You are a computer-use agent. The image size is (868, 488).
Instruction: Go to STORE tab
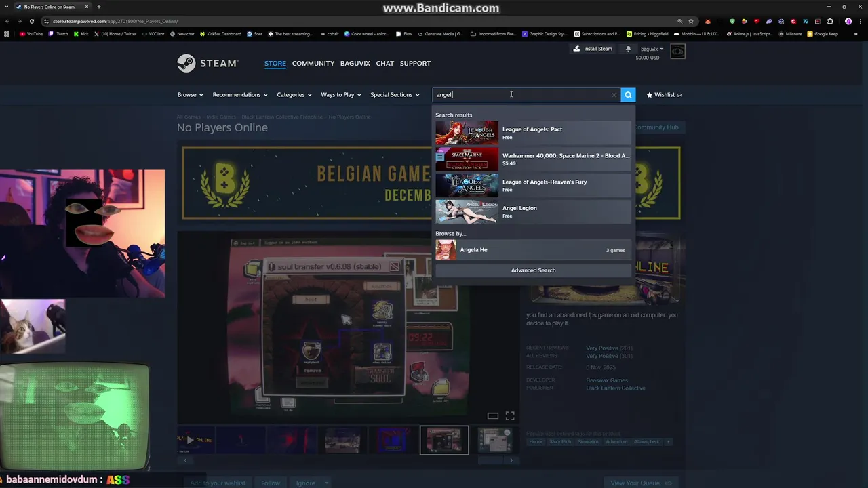coord(275,63)
